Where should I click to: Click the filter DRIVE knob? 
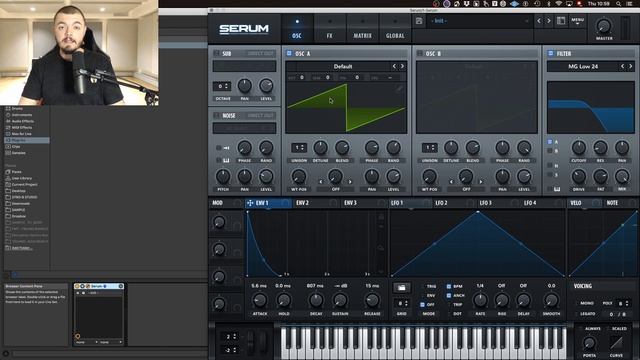[x=578, y=177]
